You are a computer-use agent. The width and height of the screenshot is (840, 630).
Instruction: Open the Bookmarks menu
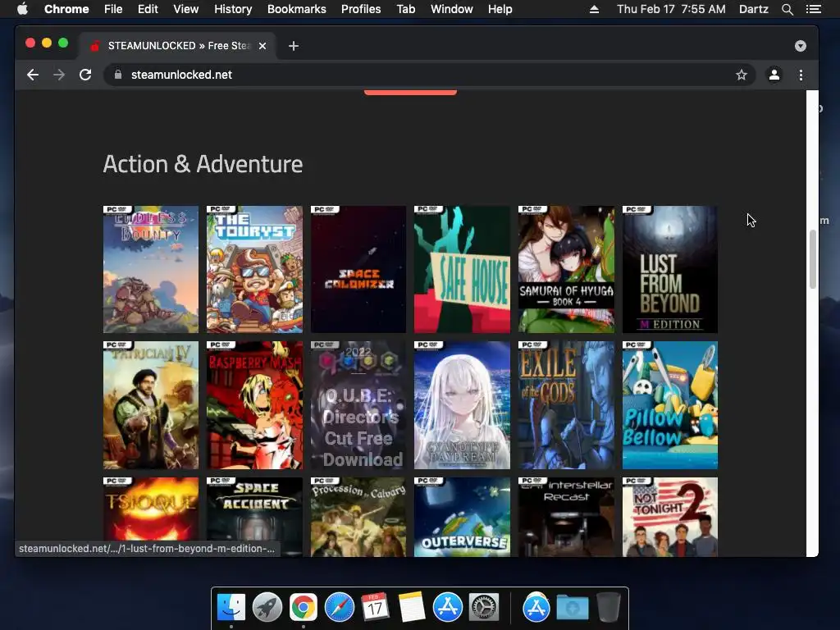coord(297,9)
